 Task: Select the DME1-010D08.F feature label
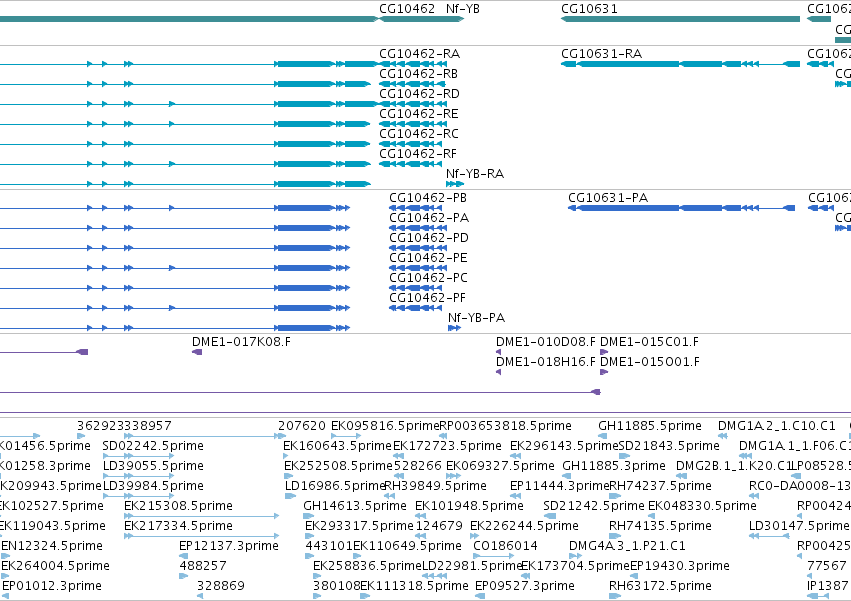click(x=545, y=342)
